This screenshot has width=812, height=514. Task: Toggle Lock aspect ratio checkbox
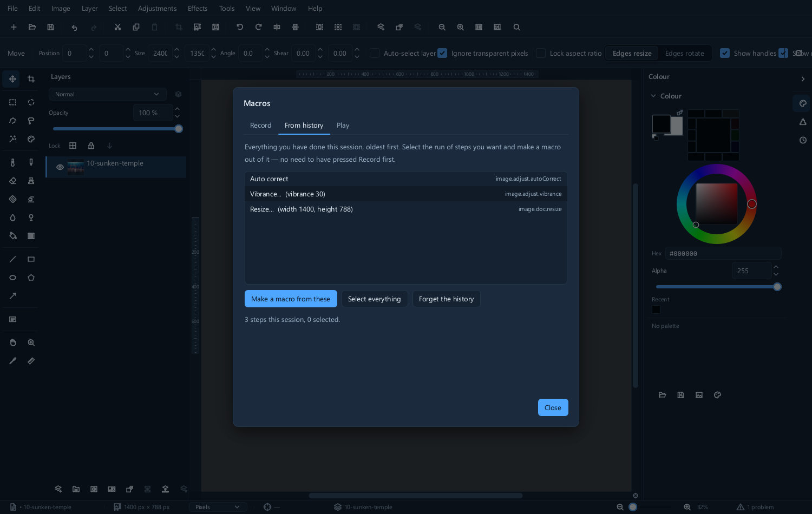pos(540,53)
